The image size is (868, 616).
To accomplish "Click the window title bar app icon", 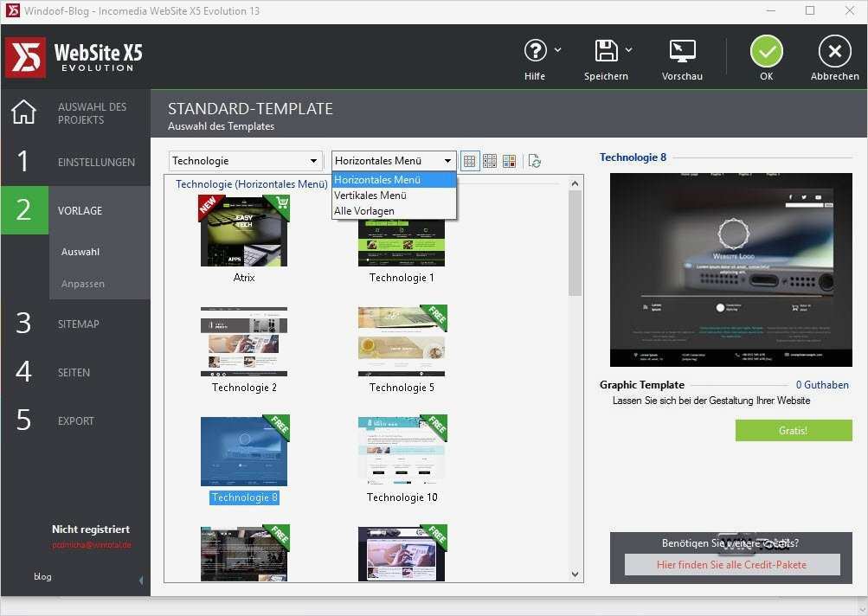I will click(13, 10).
